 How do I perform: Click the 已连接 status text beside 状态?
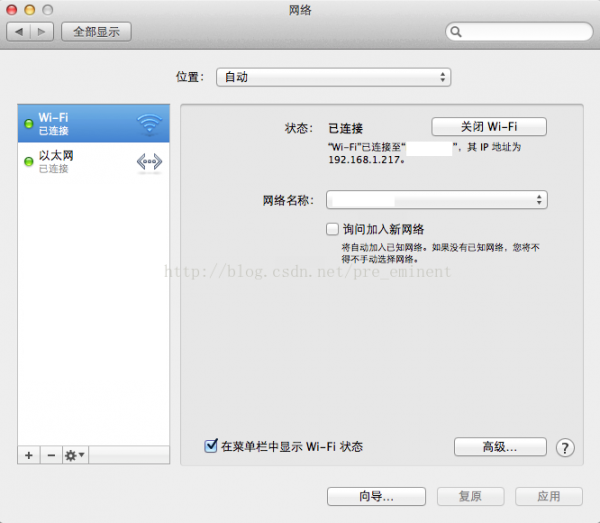pyautogui.click(x=346, y=128)
